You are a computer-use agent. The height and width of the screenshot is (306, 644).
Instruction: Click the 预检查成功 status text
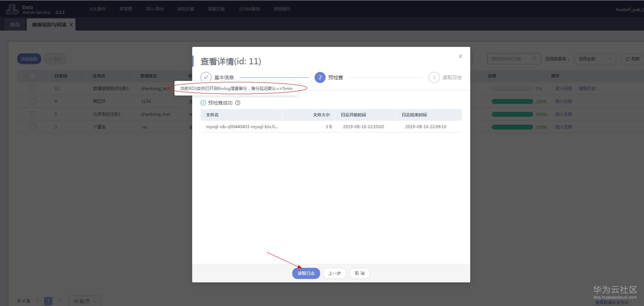pyautogui.click(x=220, y=103)
